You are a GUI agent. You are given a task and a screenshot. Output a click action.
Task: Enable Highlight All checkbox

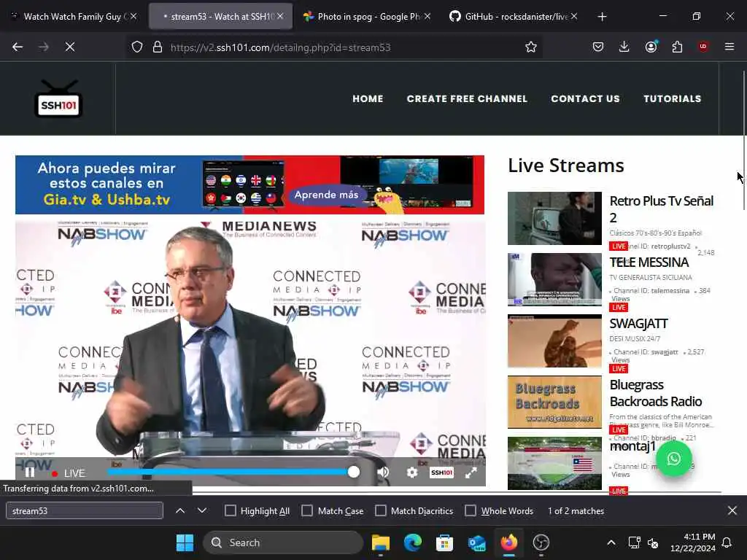tap(230, 510)
